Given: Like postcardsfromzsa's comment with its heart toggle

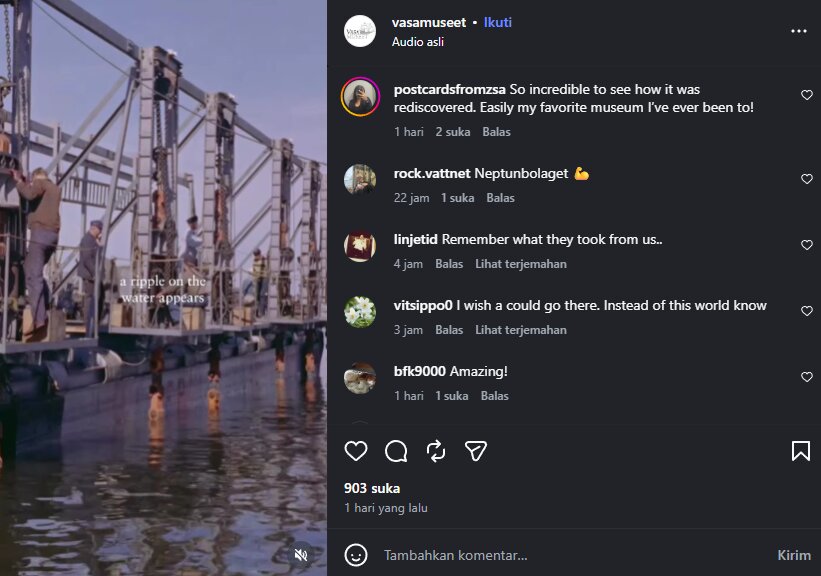Looking at the screenshot, I should 807,95.
